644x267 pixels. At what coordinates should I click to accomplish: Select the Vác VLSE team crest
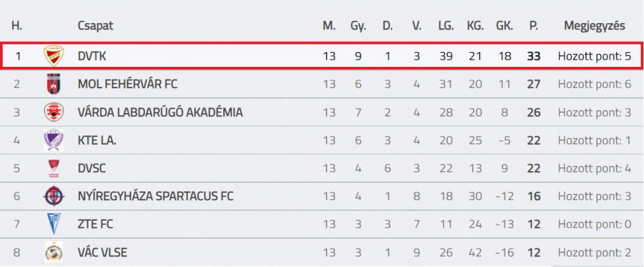click(54, 252)
